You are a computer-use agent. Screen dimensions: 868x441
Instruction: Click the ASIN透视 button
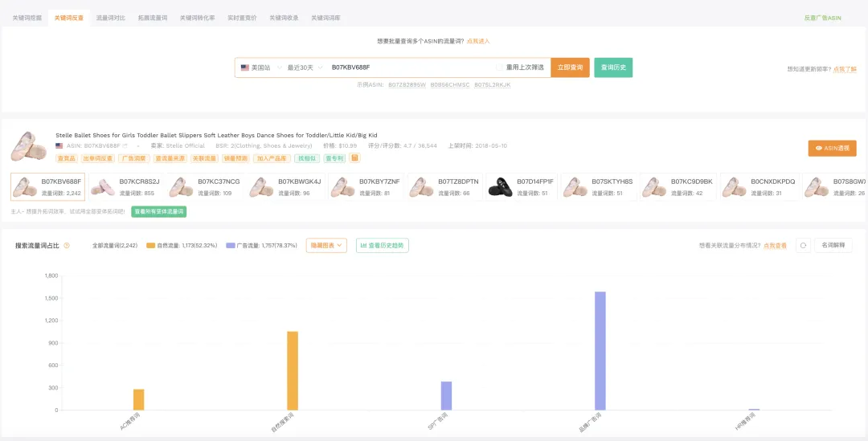pyautogui.click(x=832, y=149)
